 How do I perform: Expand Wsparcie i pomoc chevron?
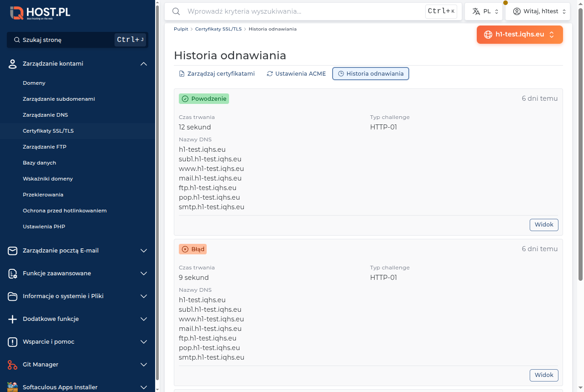click(x=144, y=342)
